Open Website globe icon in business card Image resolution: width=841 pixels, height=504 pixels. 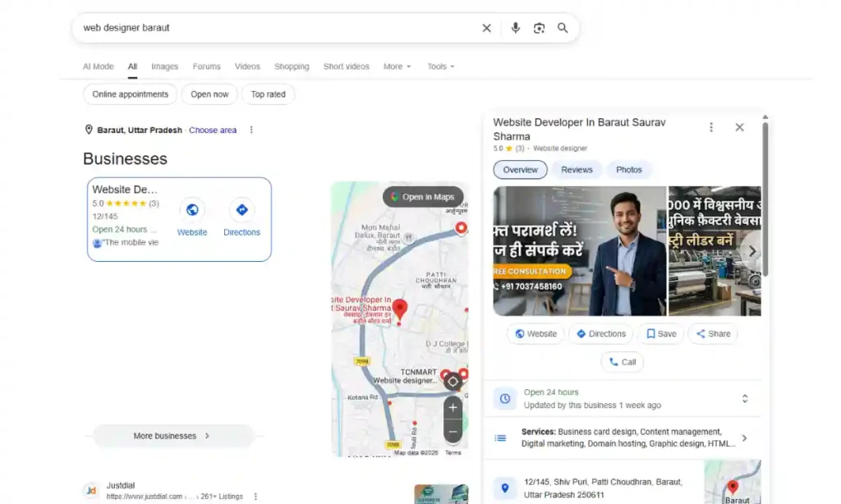coord(192,209)
